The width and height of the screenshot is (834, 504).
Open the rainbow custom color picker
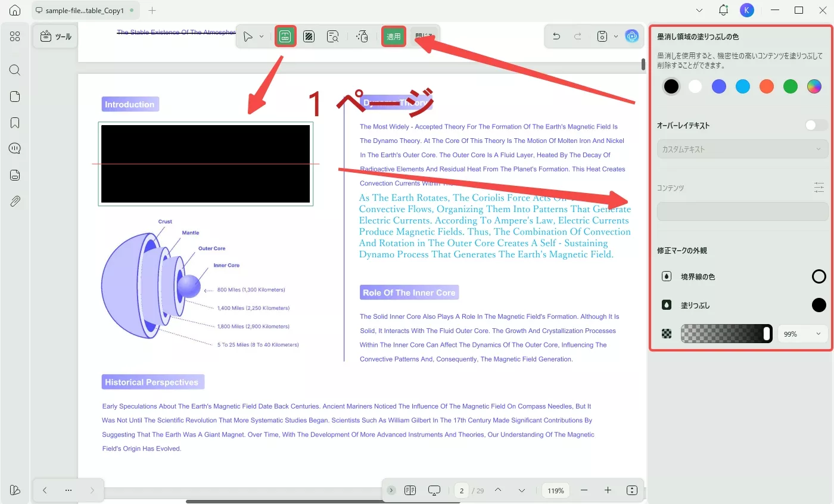(x=814, y=86)
